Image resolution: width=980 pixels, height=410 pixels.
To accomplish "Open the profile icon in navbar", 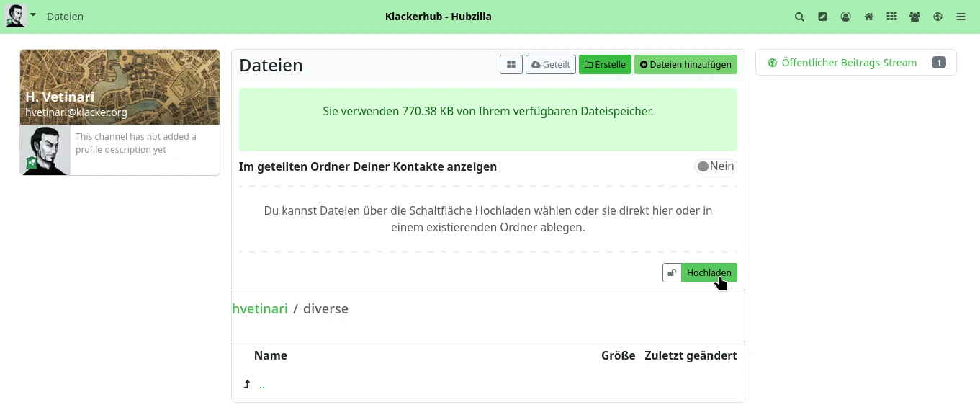I will [845, 17].
